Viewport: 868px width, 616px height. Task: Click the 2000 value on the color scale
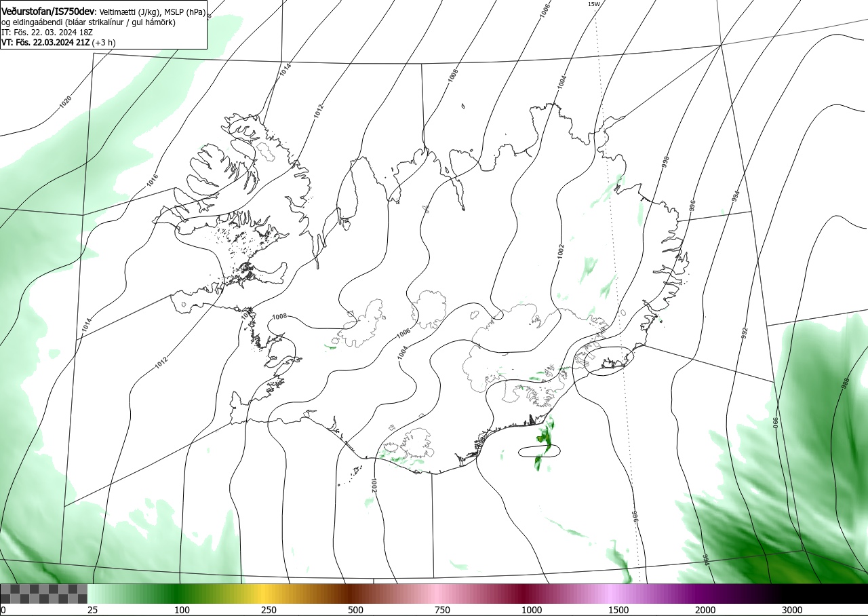click(705, 610)
